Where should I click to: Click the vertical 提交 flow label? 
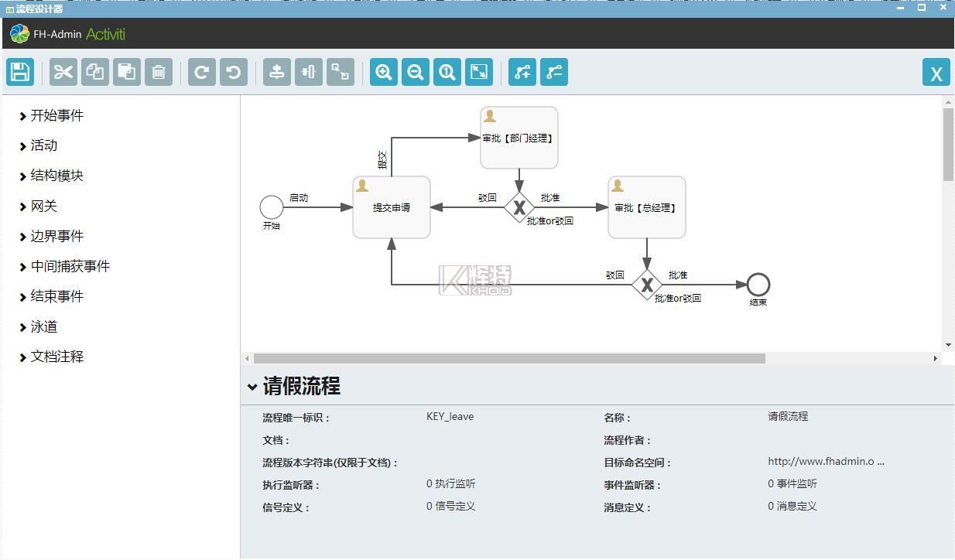coord(382,161)
